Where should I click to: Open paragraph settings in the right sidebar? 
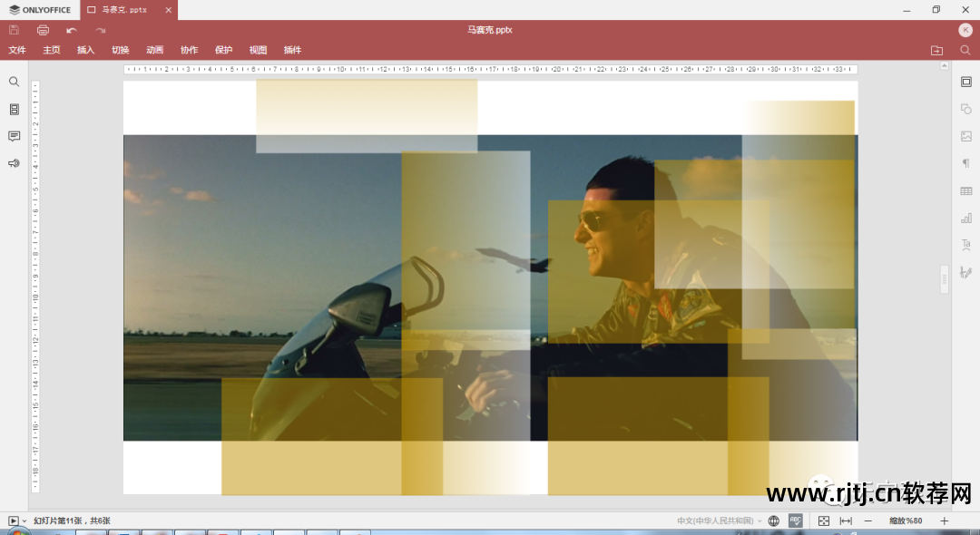tap(966, 163)
